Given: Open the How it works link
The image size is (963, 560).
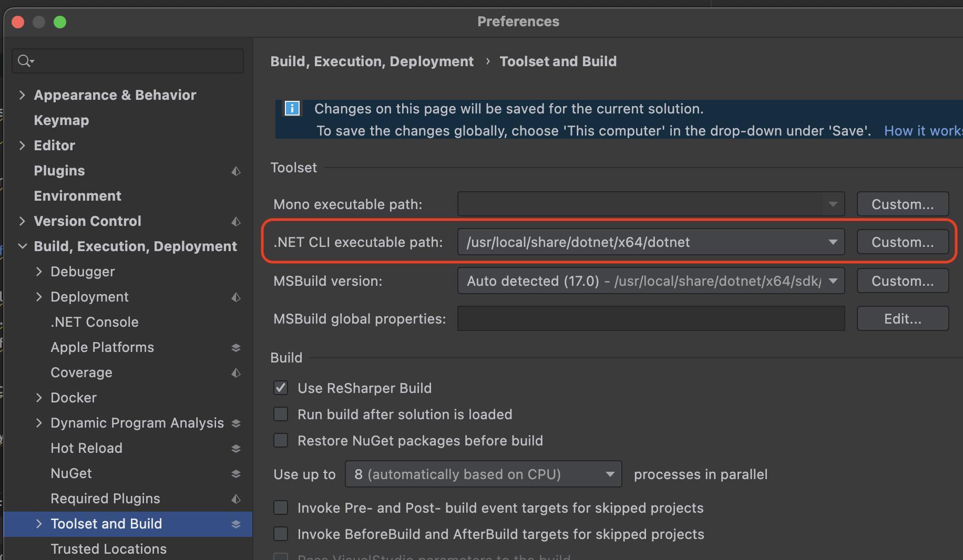Looking at the screenshot, I should [x=923, y=131].
